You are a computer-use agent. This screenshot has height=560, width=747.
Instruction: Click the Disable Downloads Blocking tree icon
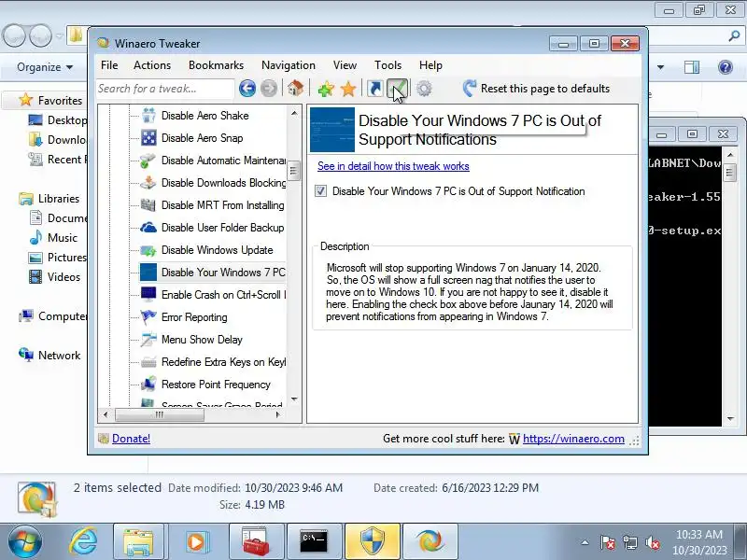(x=148, y=183)
